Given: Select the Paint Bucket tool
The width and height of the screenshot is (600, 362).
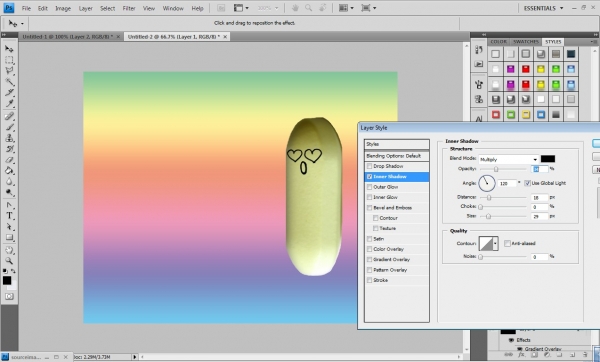Looking at the screenshot, I should (x=9, y=171).
